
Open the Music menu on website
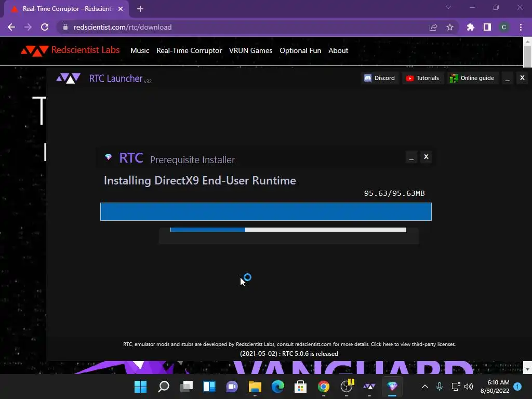pos(140,50)
